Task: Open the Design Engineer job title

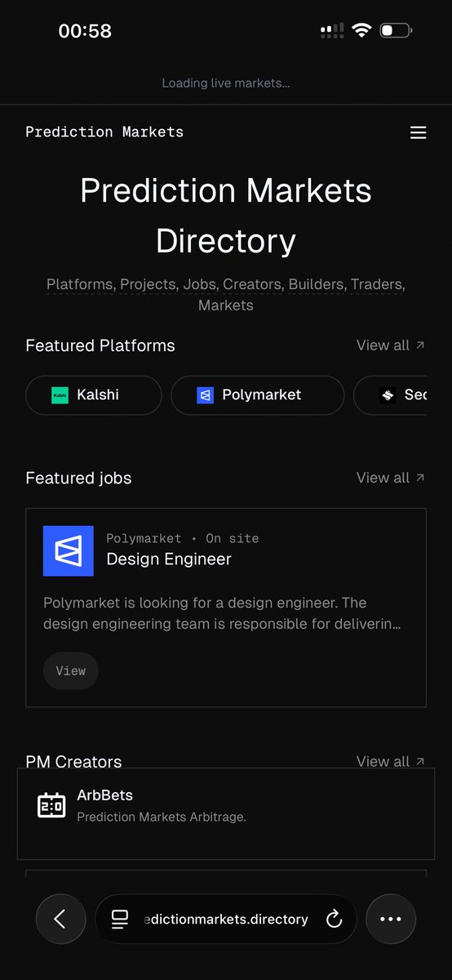Action: [169, 559]
